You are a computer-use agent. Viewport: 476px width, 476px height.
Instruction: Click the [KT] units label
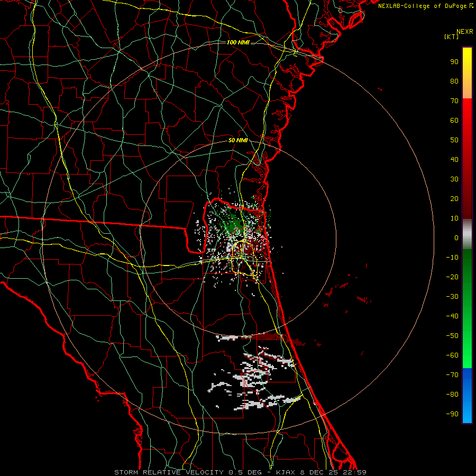tap(452, 36)
